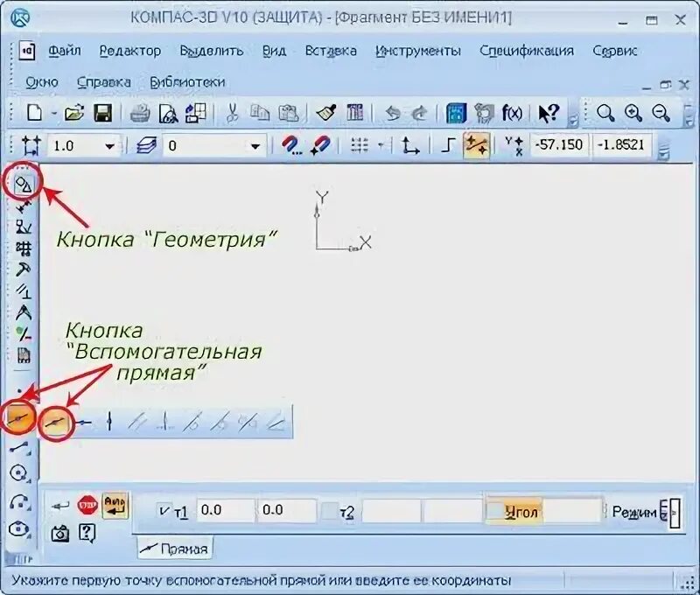Select the Horizontal line tool in flyout

[x=83, y=422]
